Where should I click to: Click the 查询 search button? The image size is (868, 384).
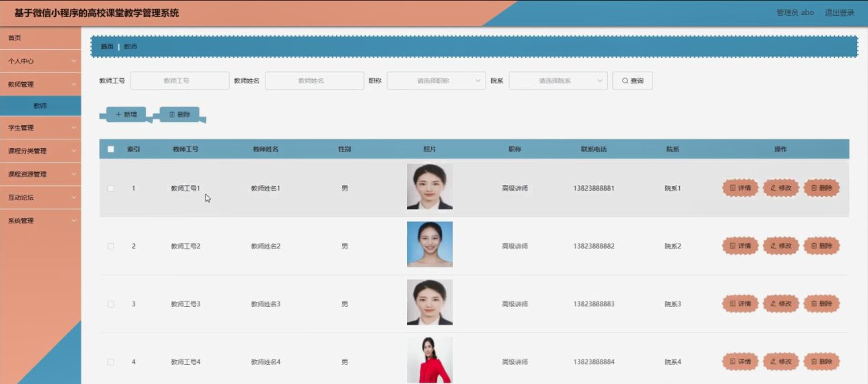633,81
